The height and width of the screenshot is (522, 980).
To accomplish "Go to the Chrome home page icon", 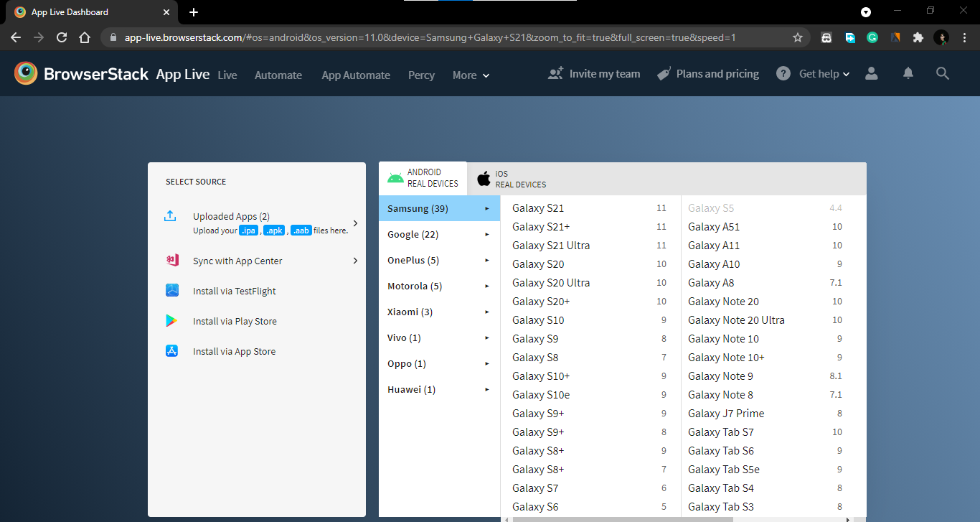I will click(85, 37).
